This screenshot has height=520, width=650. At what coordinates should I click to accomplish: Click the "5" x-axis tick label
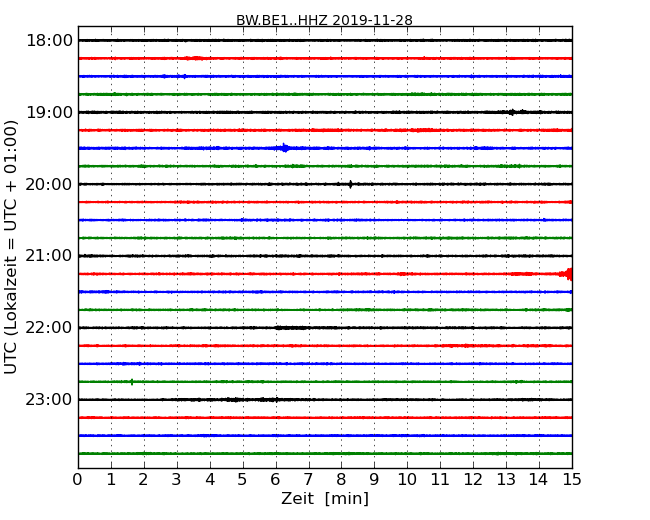(x=242, y=479)
